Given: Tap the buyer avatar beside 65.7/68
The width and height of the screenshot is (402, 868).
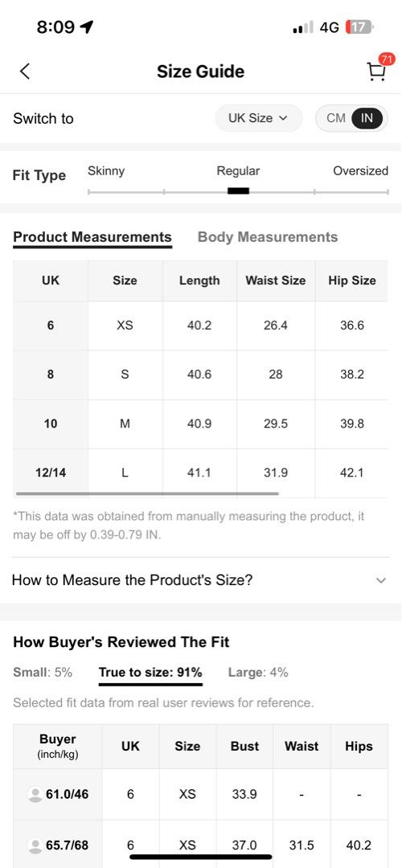Looking at the screenshot, I should 35,845.
